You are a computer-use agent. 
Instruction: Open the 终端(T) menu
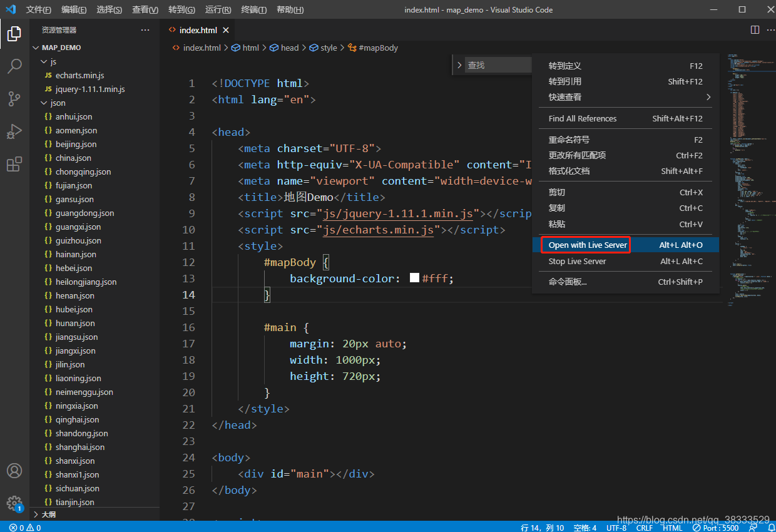pos(254,10)
